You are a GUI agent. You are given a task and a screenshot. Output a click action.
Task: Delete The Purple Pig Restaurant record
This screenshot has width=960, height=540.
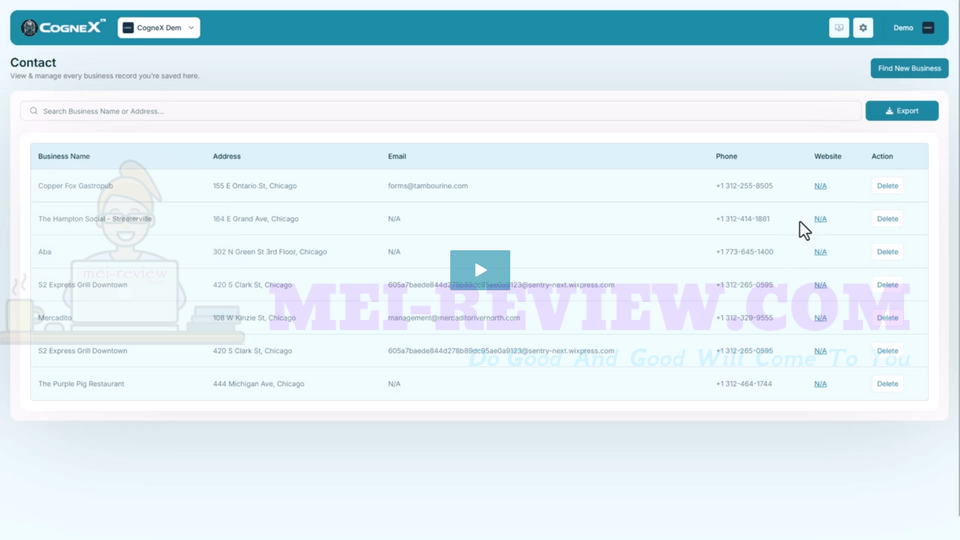887,384
